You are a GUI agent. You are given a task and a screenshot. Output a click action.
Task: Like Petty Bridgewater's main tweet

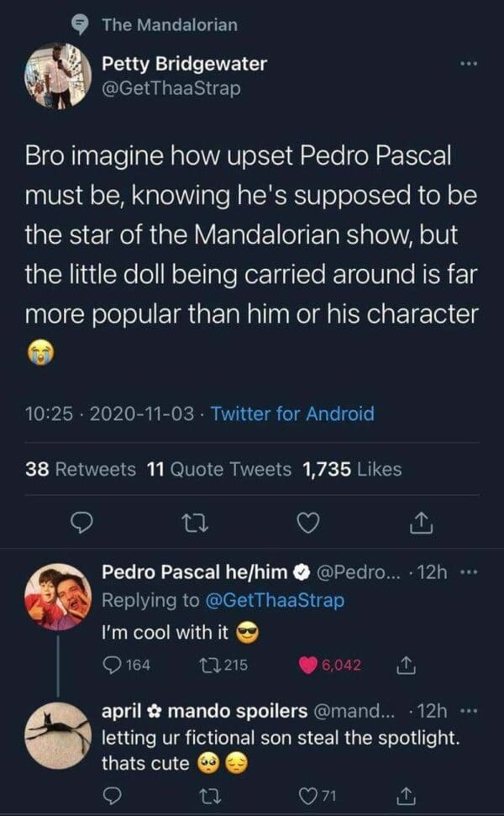tap(308, 524)
